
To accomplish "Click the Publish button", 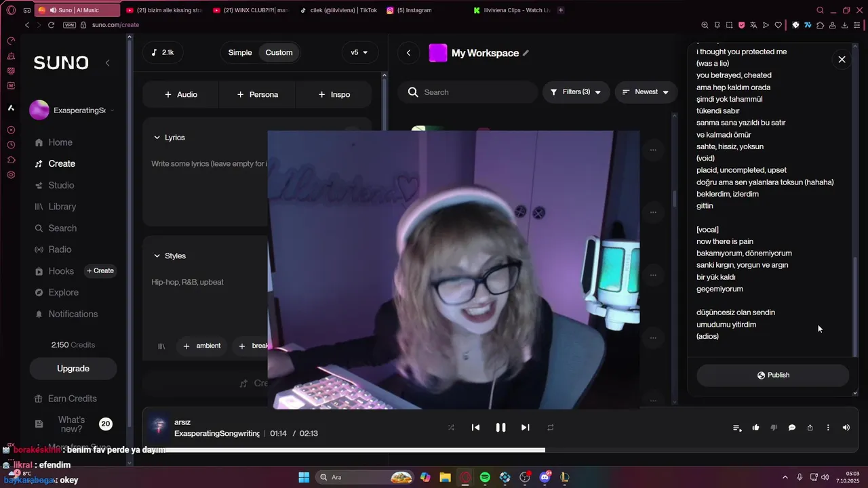I will tap(773, 375).
